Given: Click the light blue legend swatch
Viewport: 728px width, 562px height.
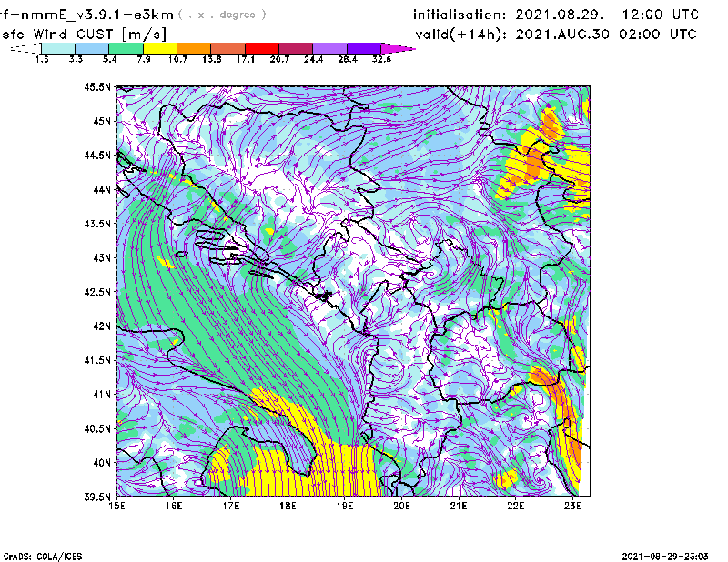Looking at the screenshot, I should point(92,48).
